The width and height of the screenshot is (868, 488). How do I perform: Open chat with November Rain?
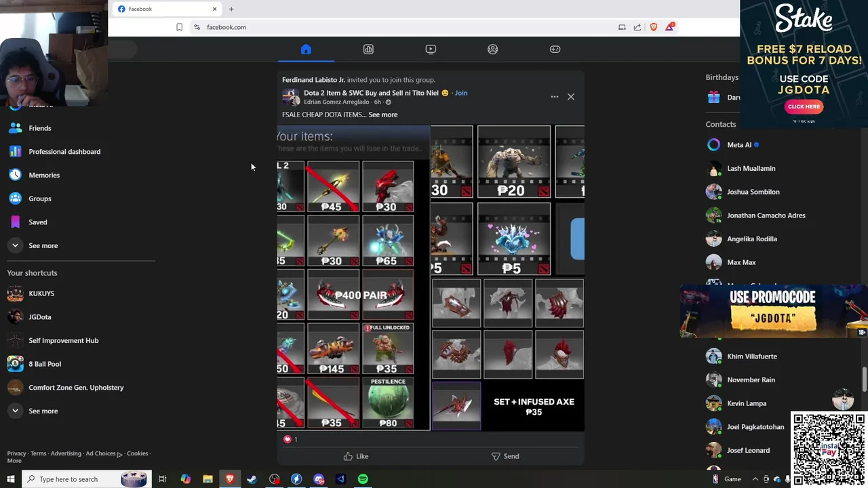pyautogui.click(x=751, y=380)
